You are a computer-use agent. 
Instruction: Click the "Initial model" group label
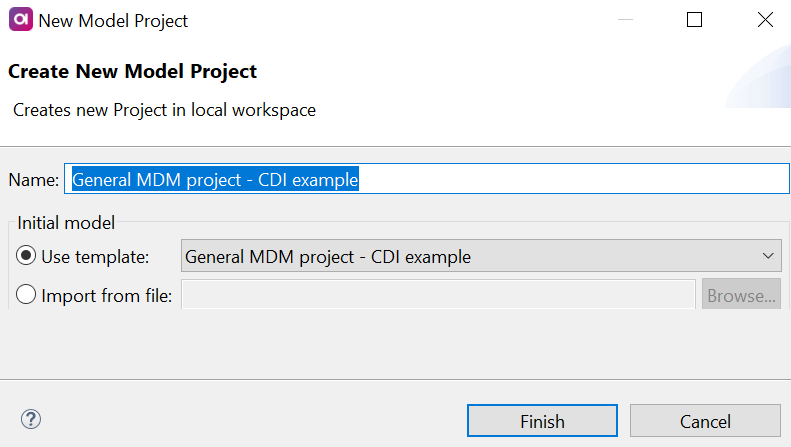pyautogui.click(x=66, y=222)
